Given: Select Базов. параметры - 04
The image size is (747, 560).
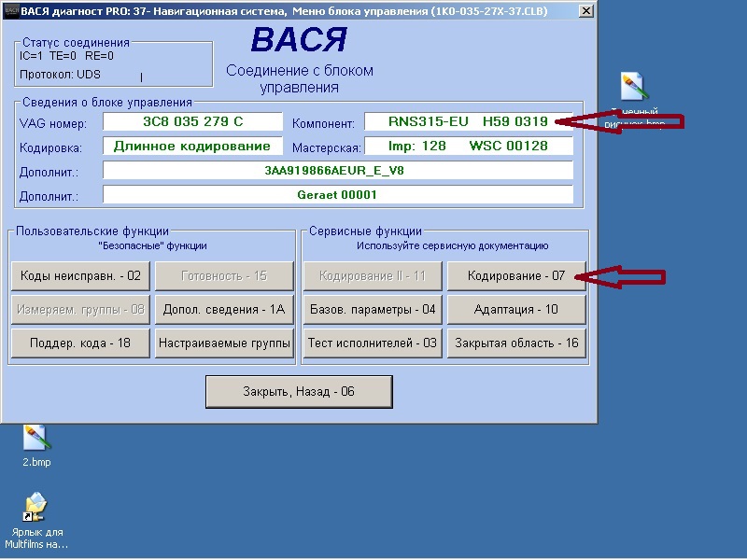Looking at the screenshot, I should click(x=373, y=309).
